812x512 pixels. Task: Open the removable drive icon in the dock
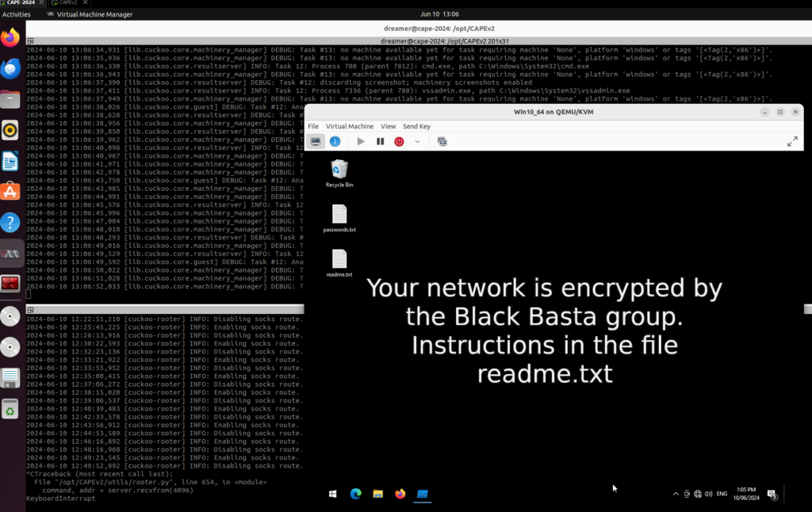coord(10,378)
